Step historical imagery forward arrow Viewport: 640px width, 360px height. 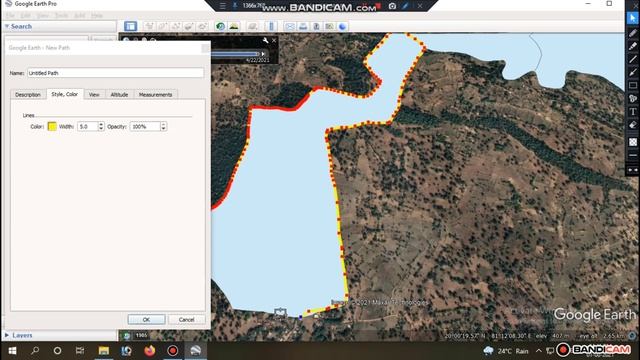click(x=263, y=54)
